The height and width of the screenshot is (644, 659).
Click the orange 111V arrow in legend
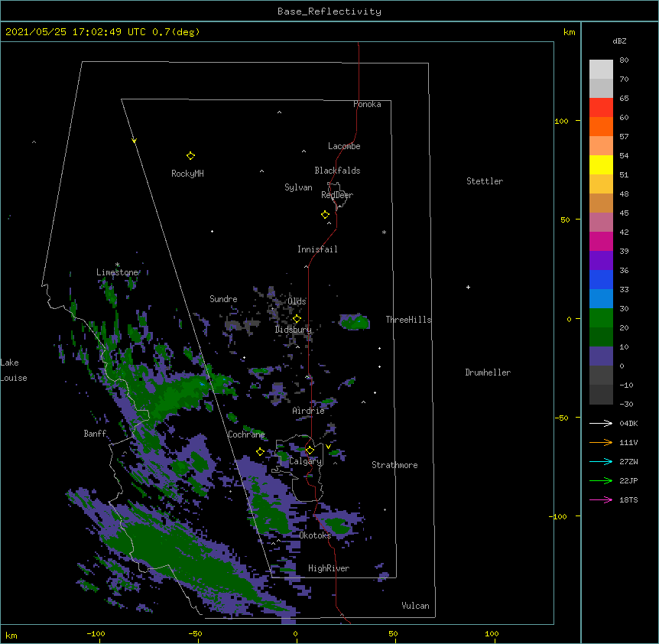[x=601, y=442]
